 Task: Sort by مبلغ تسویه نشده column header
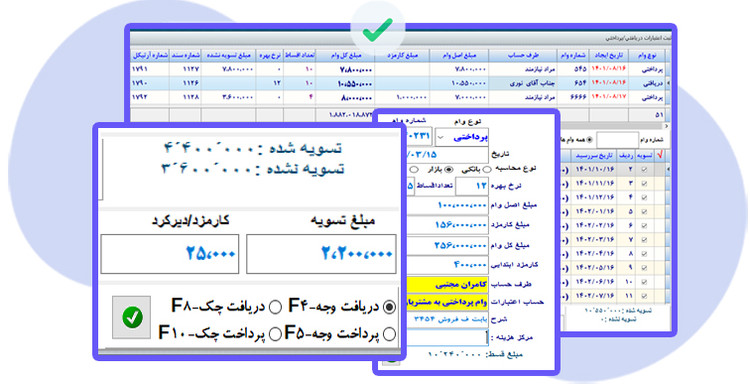coord(229,55)
